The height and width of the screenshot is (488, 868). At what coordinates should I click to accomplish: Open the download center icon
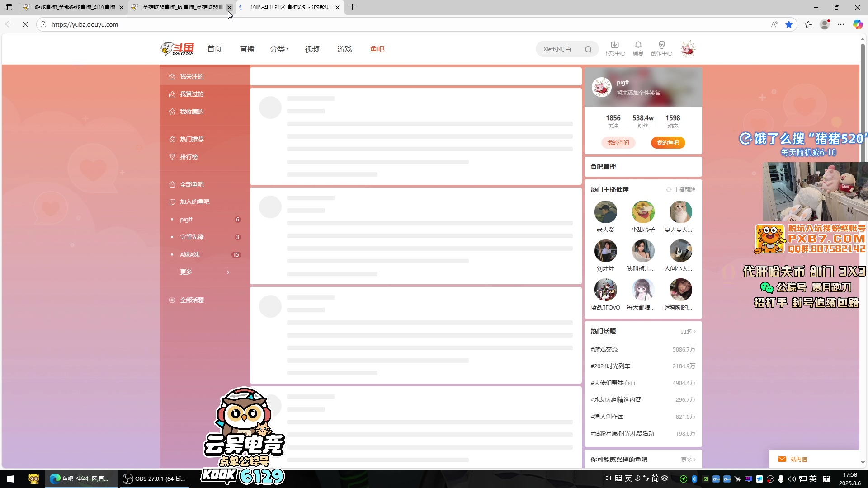point(614,48)
